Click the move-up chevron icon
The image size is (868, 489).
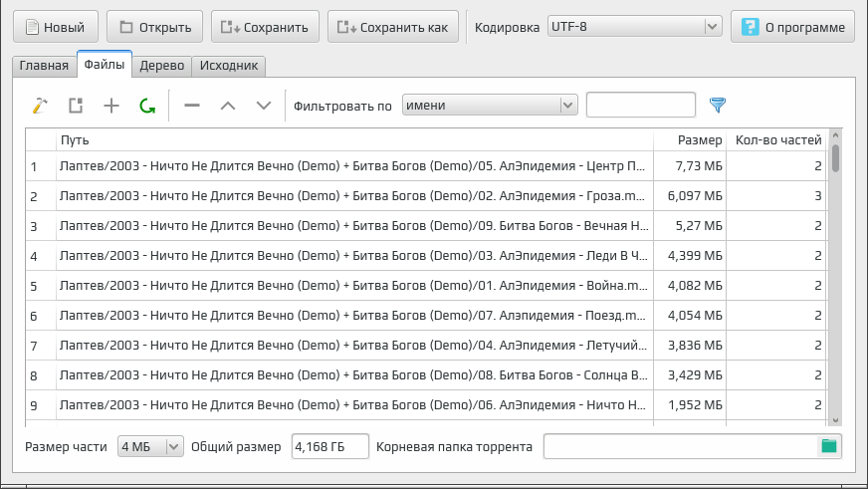[228, 106]
